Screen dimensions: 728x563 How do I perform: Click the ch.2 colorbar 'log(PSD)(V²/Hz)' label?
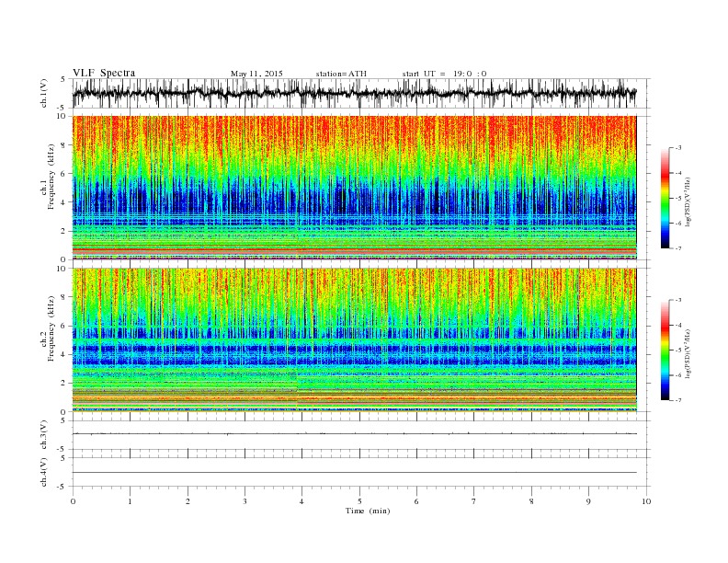(688, 352)
